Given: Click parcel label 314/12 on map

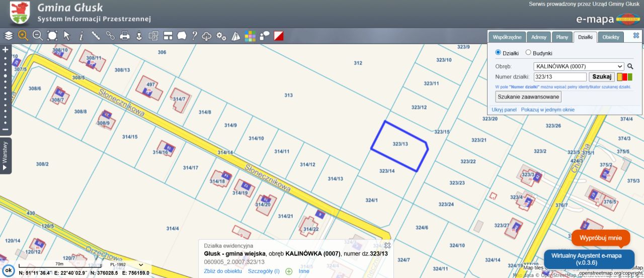Looking at the screenshot, I should click(x=307, y=164).
